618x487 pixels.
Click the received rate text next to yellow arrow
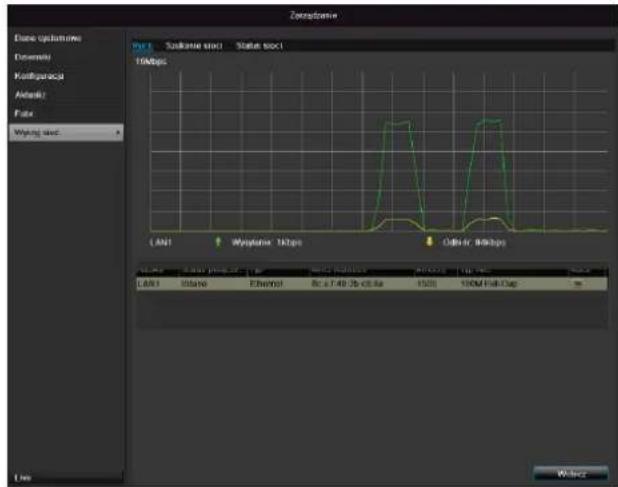tap(474, 242)
